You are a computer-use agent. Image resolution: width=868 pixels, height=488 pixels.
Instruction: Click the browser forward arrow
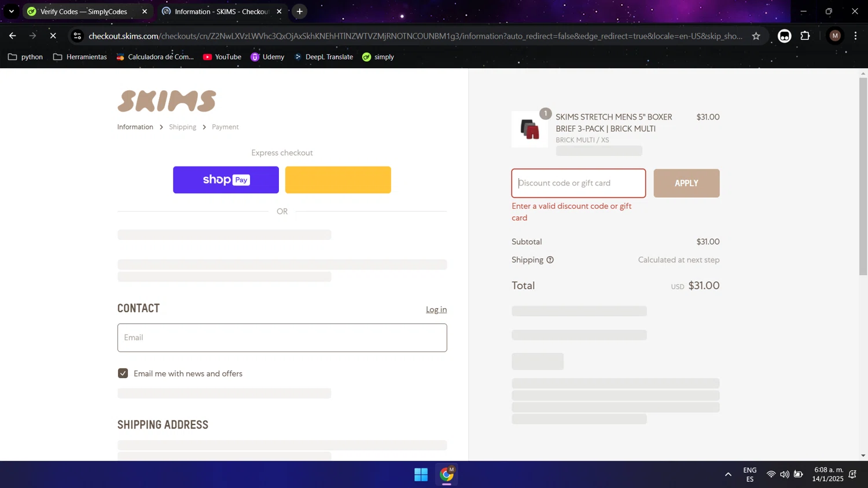click(32, 36)
